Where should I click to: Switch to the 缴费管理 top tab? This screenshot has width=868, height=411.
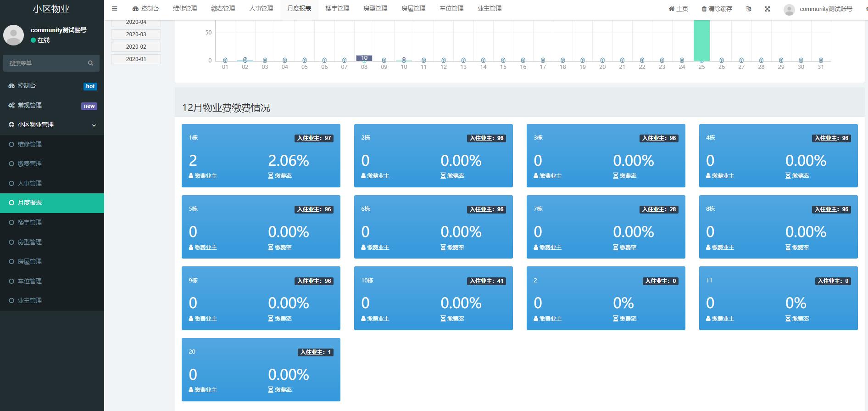pyautogui.click(x=223, y=9)
